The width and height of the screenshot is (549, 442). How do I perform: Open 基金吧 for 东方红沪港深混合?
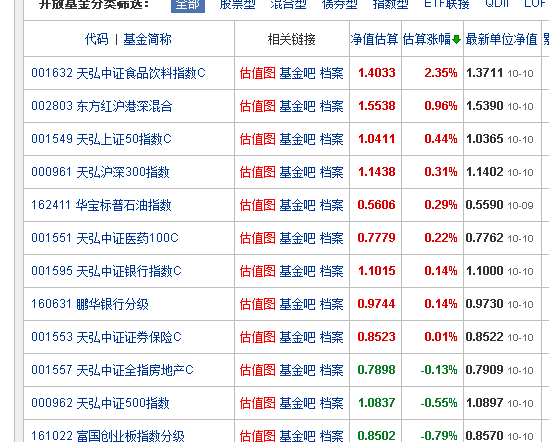tap(298, 106)
